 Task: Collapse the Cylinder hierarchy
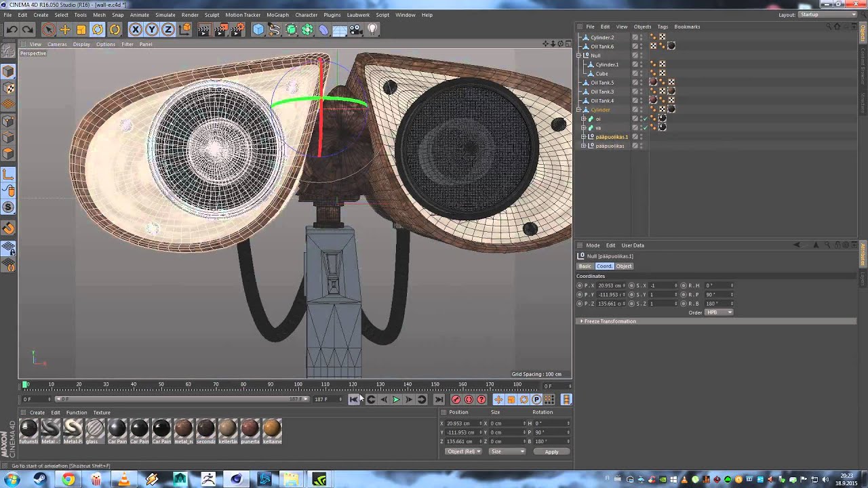(578, 110)
